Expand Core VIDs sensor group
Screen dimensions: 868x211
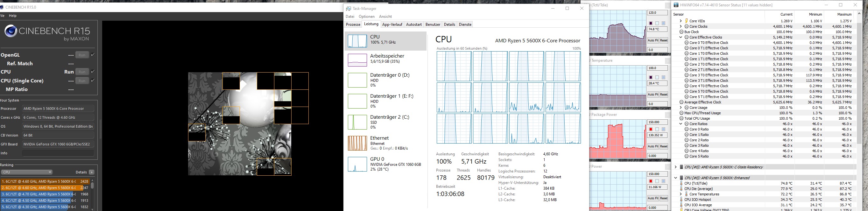click(x=681, y=21)
